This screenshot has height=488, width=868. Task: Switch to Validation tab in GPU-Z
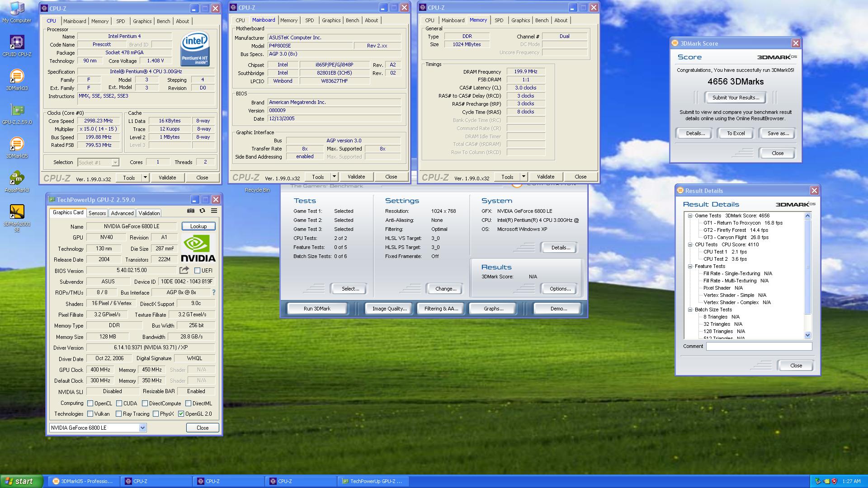tap(149, 213)
